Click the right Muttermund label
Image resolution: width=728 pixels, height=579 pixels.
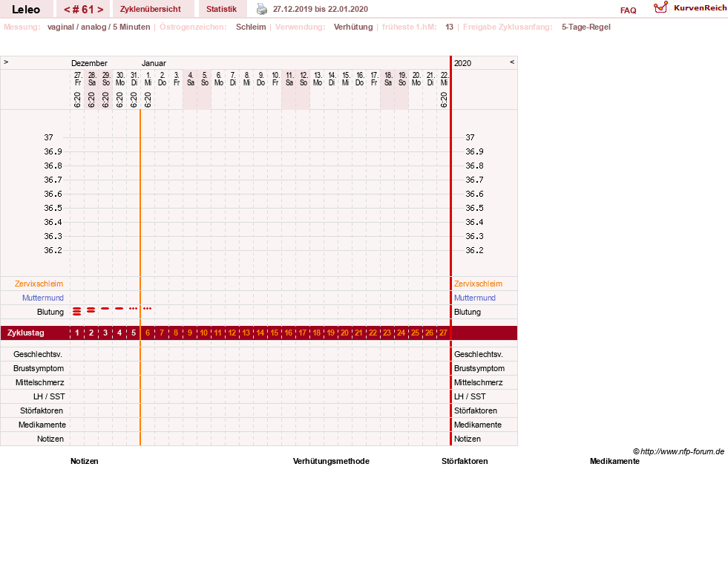(x=475, y=298)
